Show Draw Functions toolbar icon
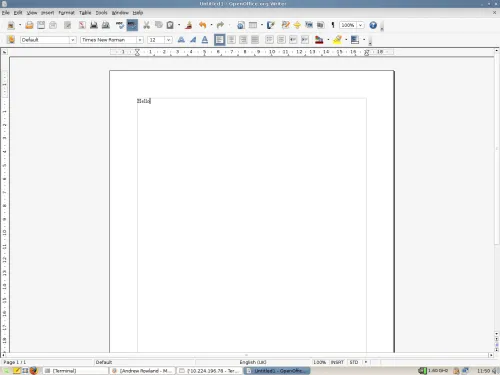The image size is (500, 375). pos(271,25)
